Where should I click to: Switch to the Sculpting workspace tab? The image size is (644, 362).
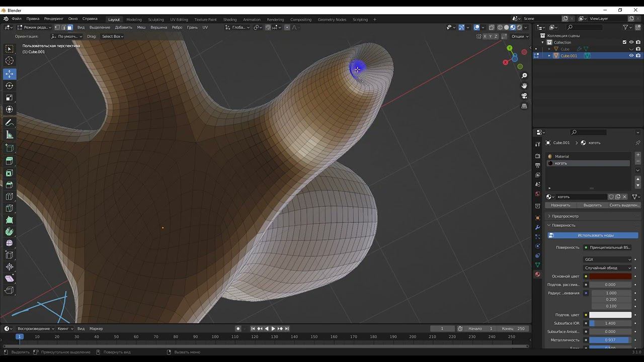click(155, 20)
